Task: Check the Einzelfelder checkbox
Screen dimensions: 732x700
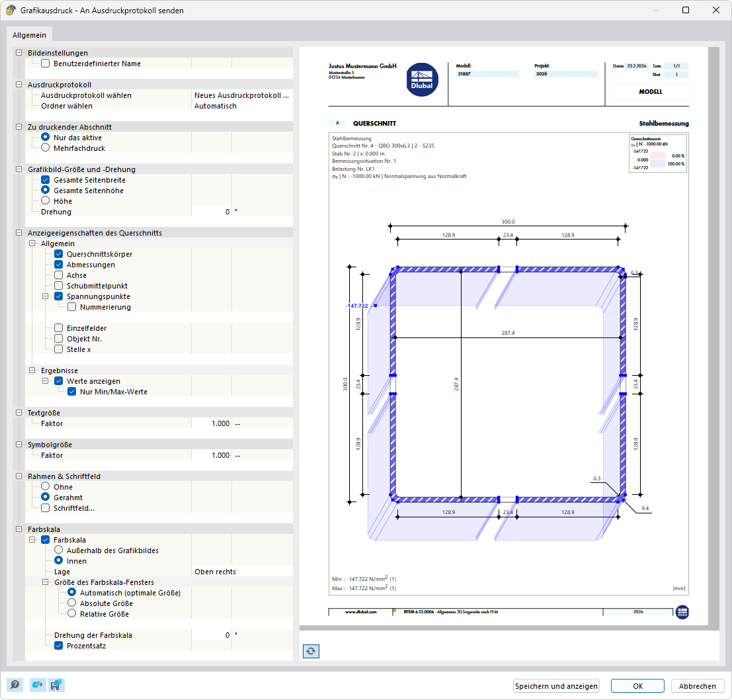Action: pos(58,328)
